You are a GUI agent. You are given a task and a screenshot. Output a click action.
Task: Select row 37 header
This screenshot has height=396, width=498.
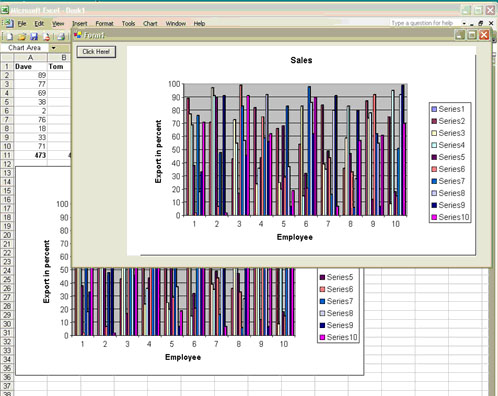(x=7, y=386)
